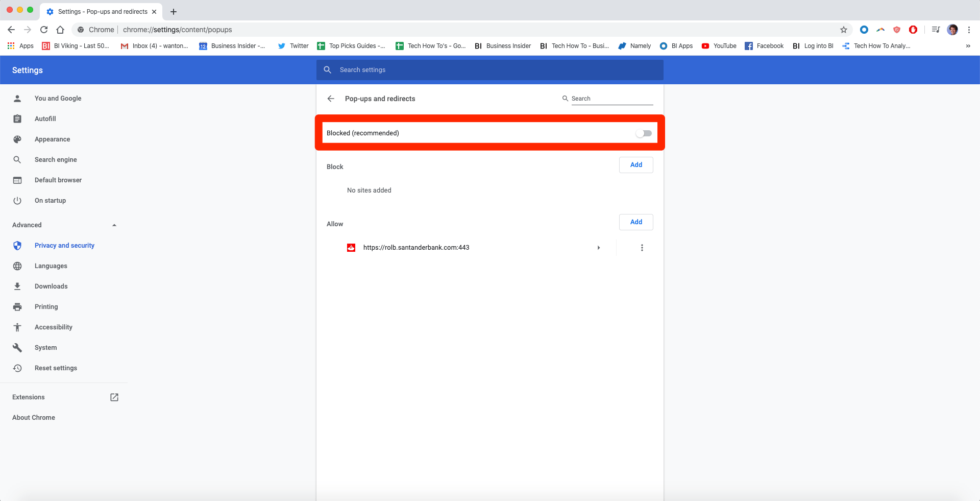Screen dimensions: 980x501
Task: Open Top Picks Guides bookmark
Action: [351, 46]
